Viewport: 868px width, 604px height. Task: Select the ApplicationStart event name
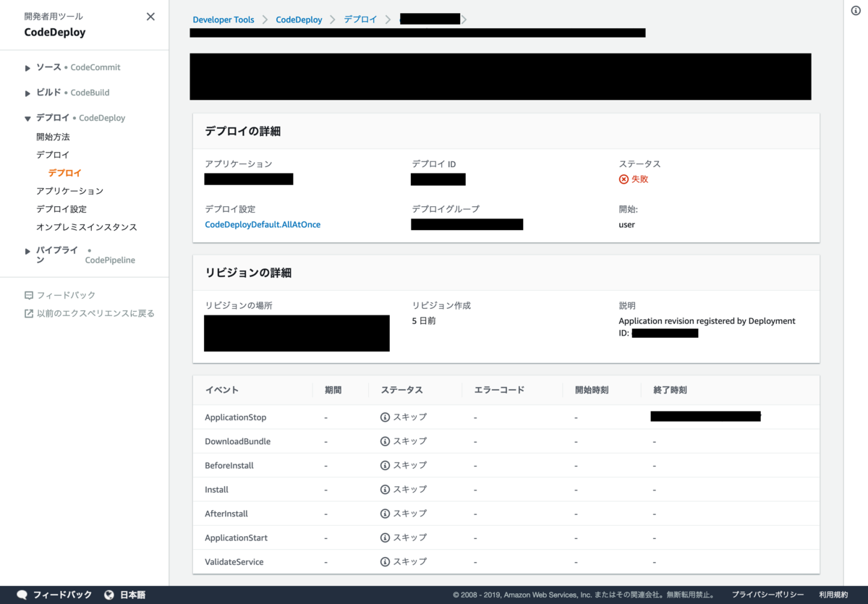pyautogui.click(x=236, y=538)
